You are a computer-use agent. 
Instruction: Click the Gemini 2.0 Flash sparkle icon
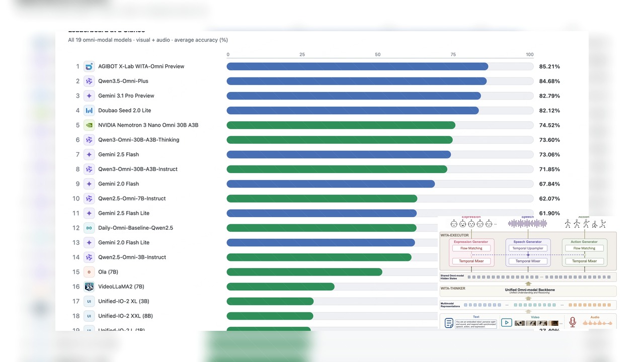[89, 184]
